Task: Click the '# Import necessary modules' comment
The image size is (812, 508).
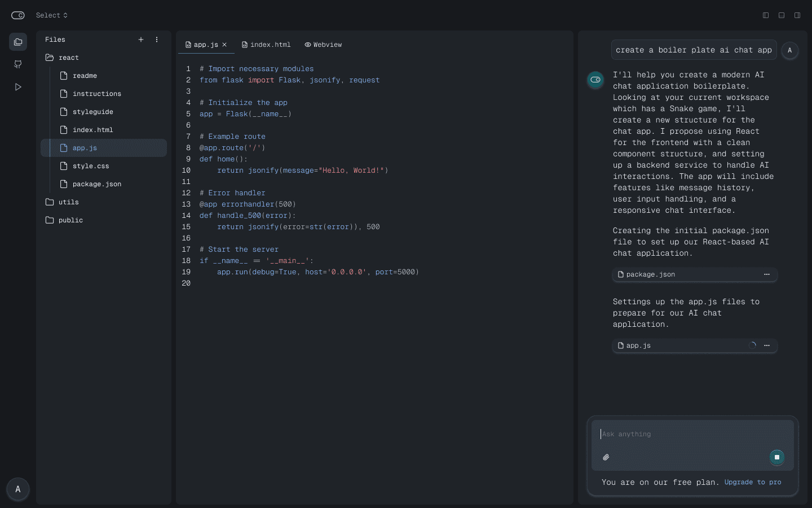Action: coord(257,69)
